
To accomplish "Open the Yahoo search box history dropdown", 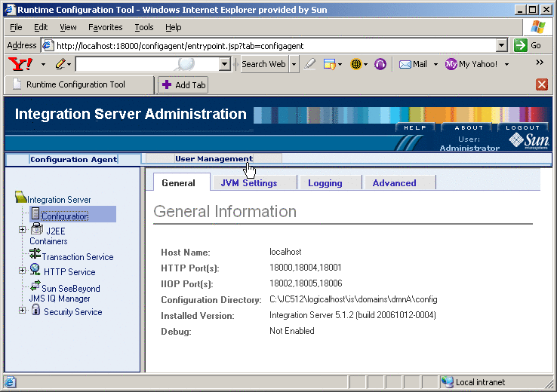I will pos(224,64).
